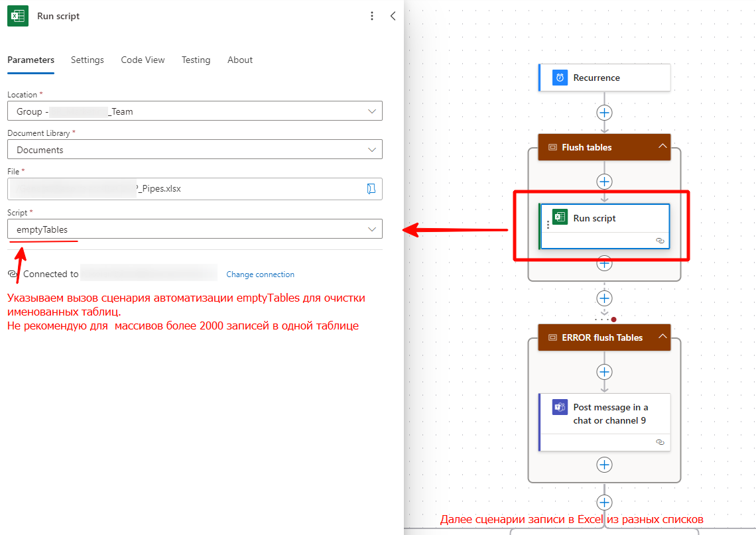Click the Teams icon on Post message action
756x535 pixels.
click(560, 407)
